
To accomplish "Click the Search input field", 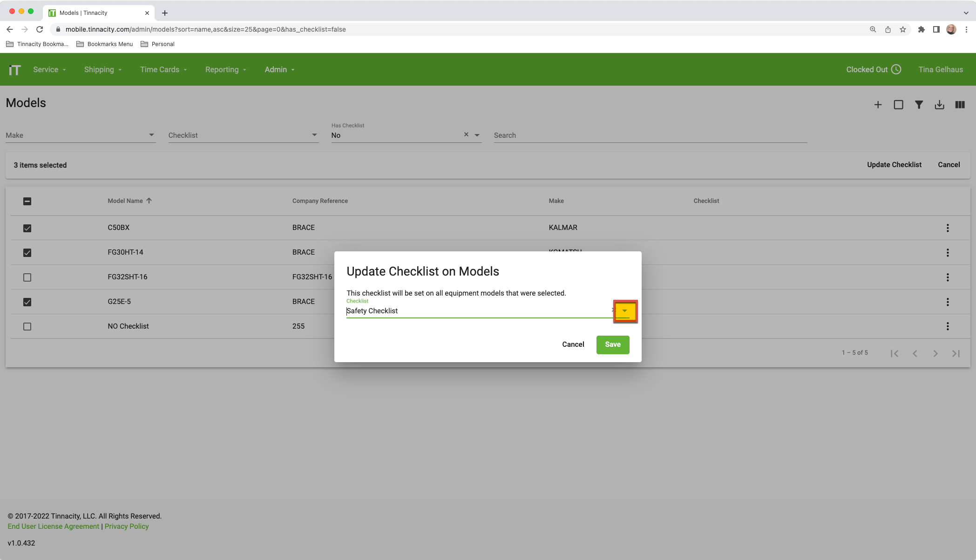I will (x=650, y=135).
